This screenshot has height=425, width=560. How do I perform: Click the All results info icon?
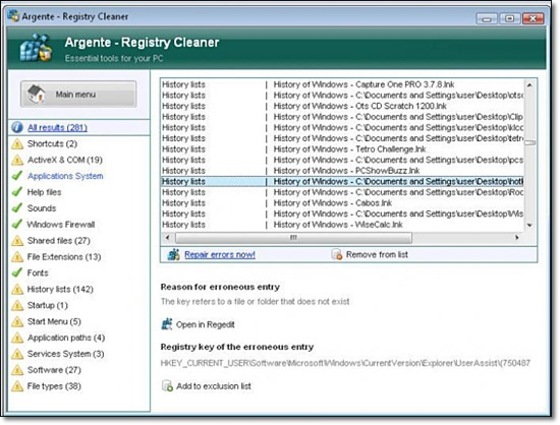[x=17, y=128]
